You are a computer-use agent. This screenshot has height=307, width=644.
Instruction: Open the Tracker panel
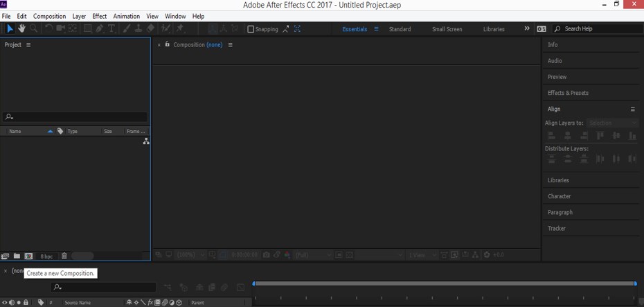click(557, 228)
